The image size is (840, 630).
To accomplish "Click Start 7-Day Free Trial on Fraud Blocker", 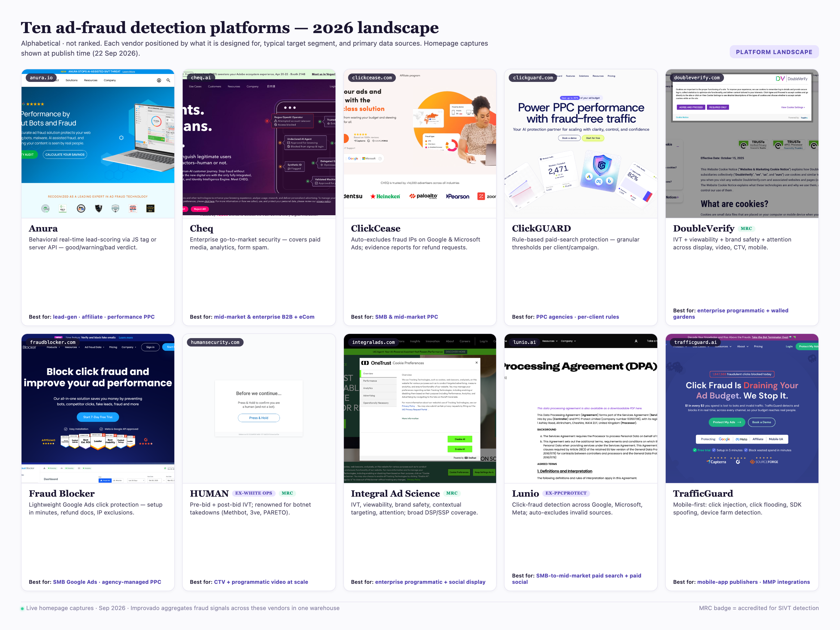I will [x=98, y=417].
